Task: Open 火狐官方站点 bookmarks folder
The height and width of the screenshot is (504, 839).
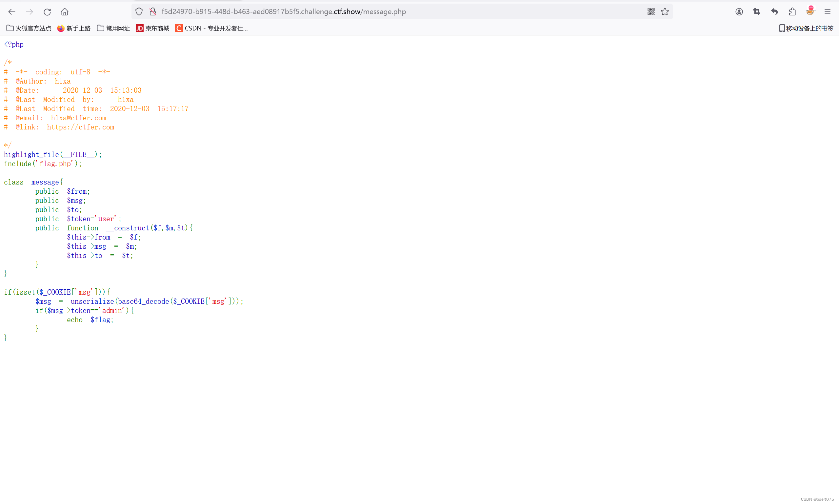Action: [x=29, y=28]
